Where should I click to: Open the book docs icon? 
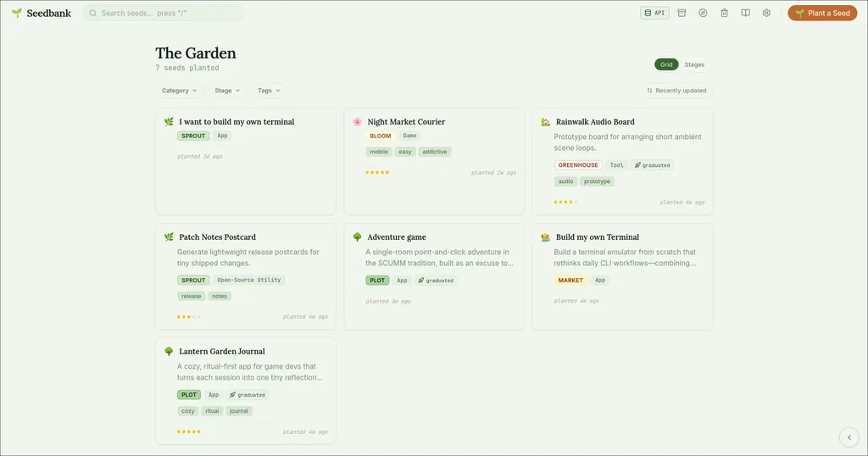tap(745, 13)
